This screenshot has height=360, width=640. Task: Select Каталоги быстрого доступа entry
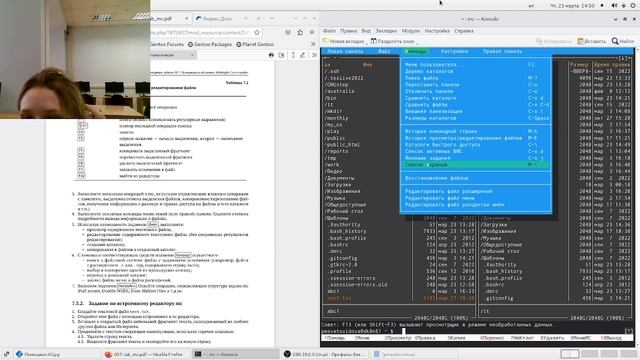click(476, 144)
